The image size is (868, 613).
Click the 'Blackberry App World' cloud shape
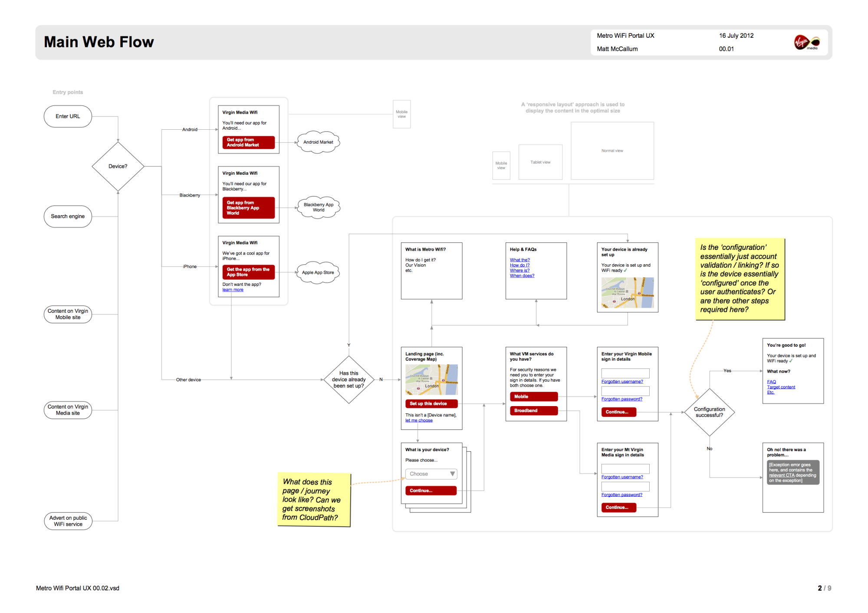coord(319,207)
